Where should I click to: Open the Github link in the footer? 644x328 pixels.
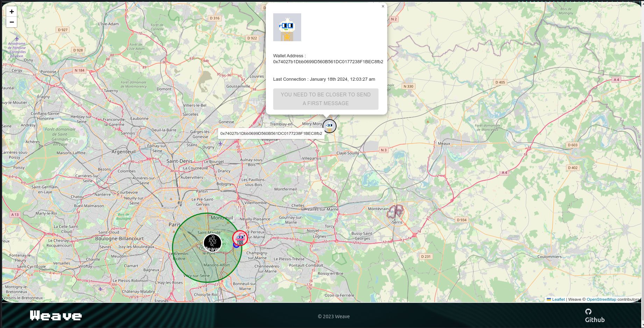pos(595,320)
